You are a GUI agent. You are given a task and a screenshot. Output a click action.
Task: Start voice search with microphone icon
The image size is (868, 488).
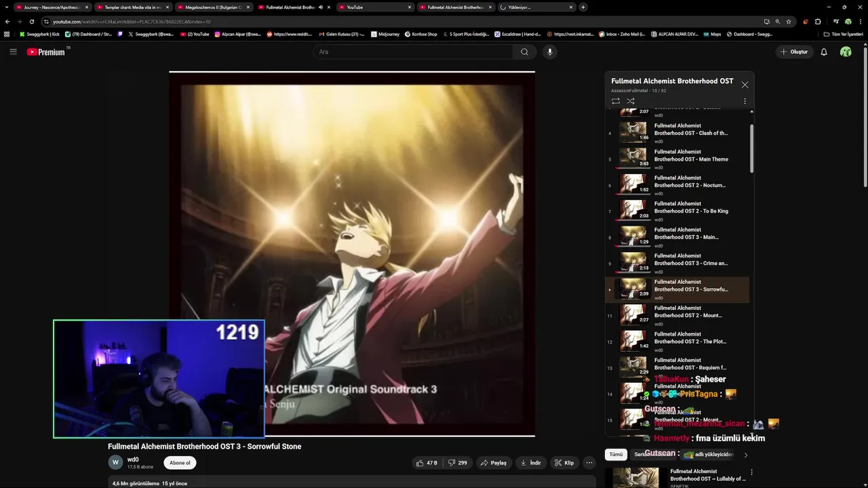[x=550, y=52]
